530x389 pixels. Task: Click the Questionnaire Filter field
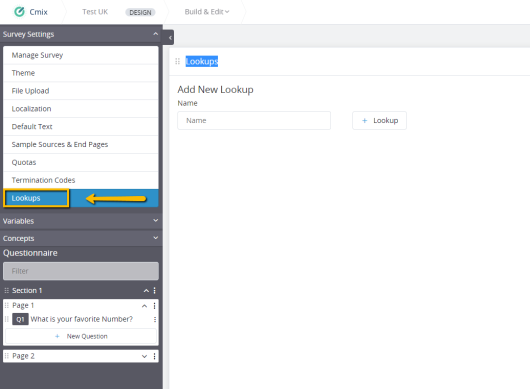[x=81, y=271]
